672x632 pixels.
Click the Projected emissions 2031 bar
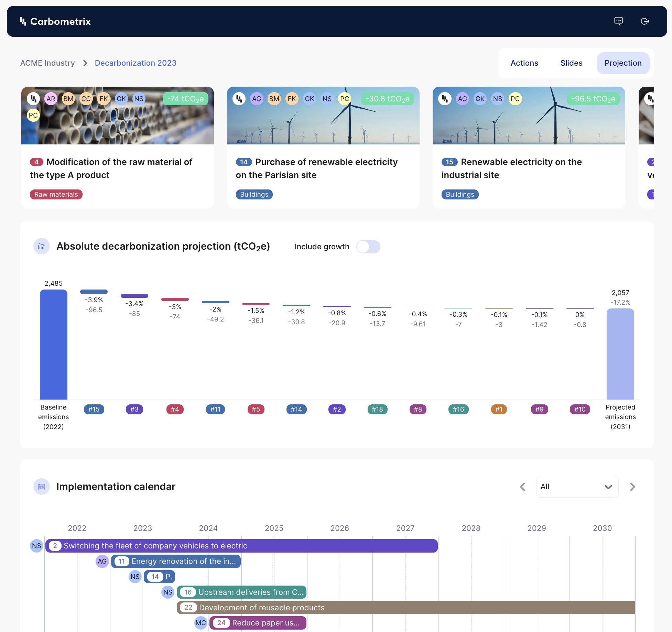click(x=620, y=354)
